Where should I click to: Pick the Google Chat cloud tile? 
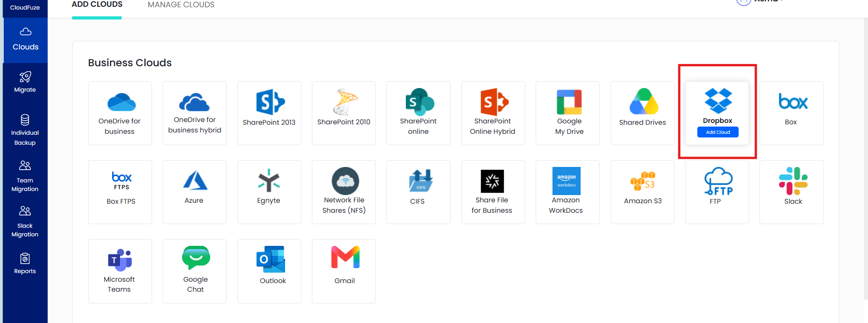pyautogui.click(x=194, y=271)
